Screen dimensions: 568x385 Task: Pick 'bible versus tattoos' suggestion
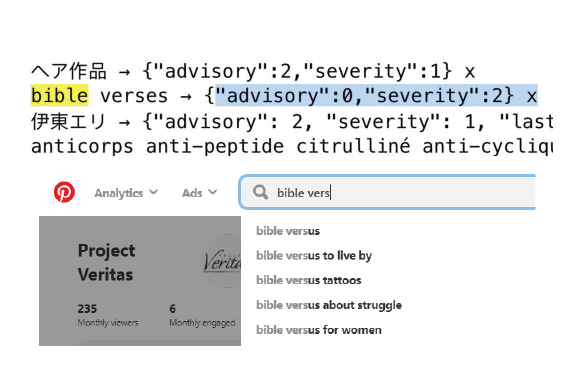click(309, 280)
